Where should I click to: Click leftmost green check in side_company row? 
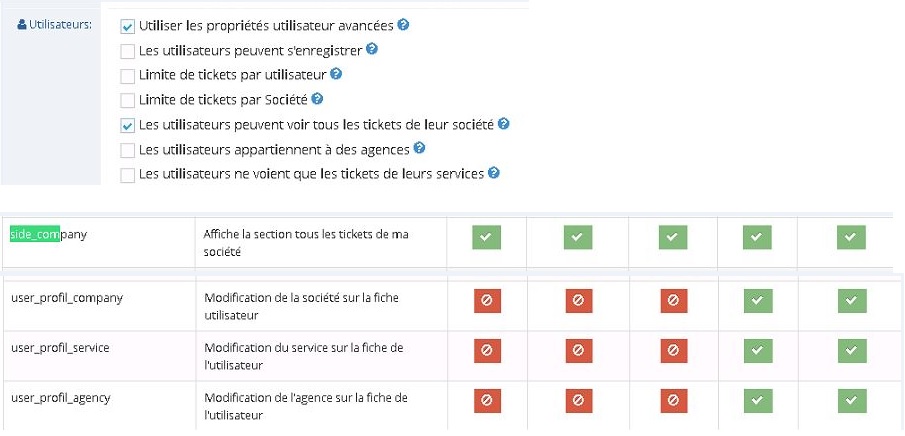point(486,237)
